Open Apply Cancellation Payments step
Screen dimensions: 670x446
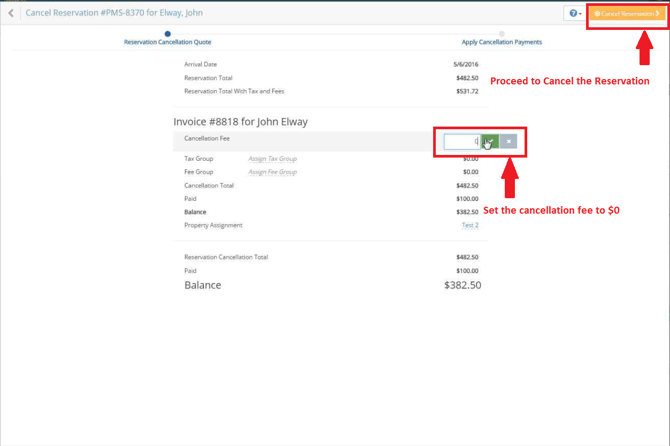coord(502,42)
